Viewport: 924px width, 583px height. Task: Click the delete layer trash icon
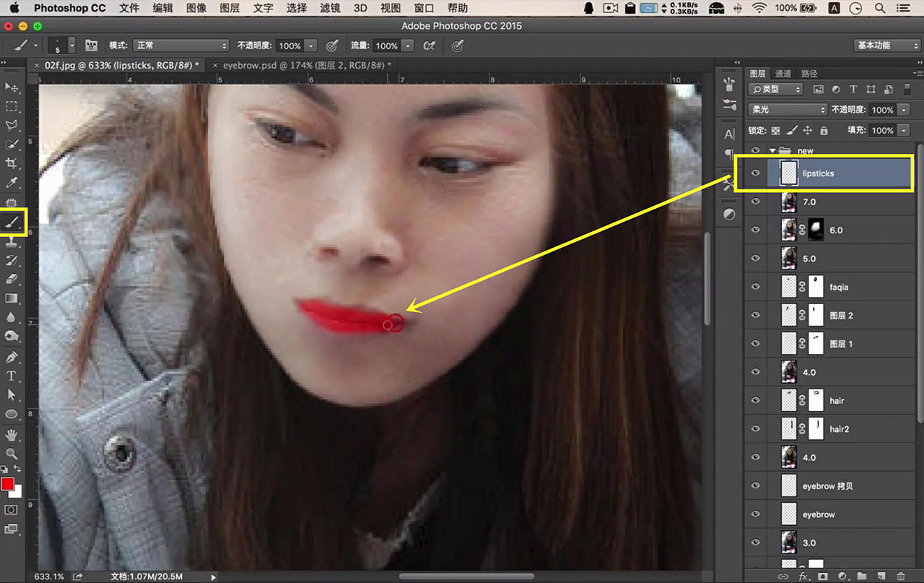[x=900, y=576]
